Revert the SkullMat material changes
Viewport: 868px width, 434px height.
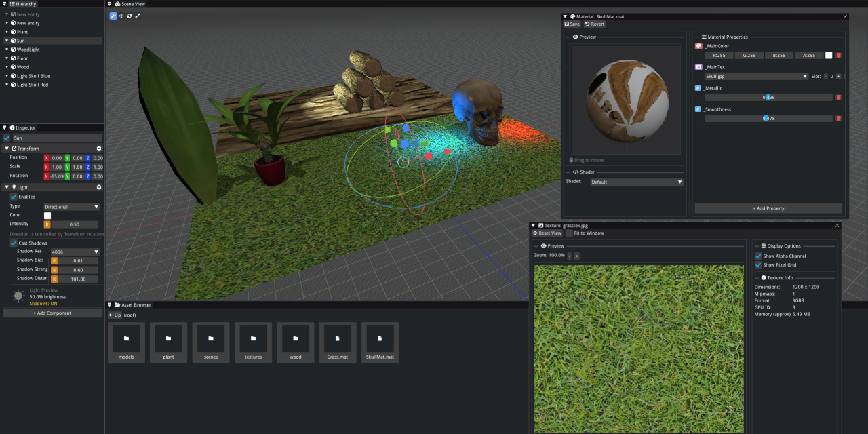coord(595,24)
